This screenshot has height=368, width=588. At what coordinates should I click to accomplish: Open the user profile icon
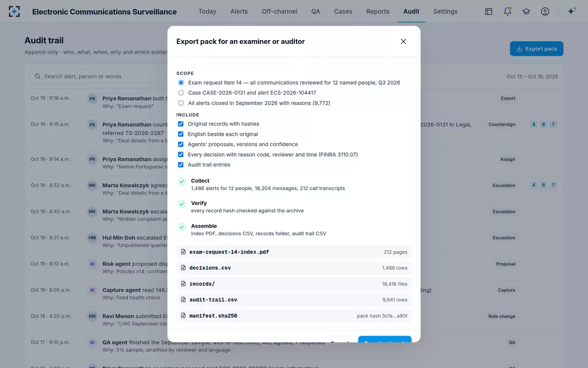(545, 11)
